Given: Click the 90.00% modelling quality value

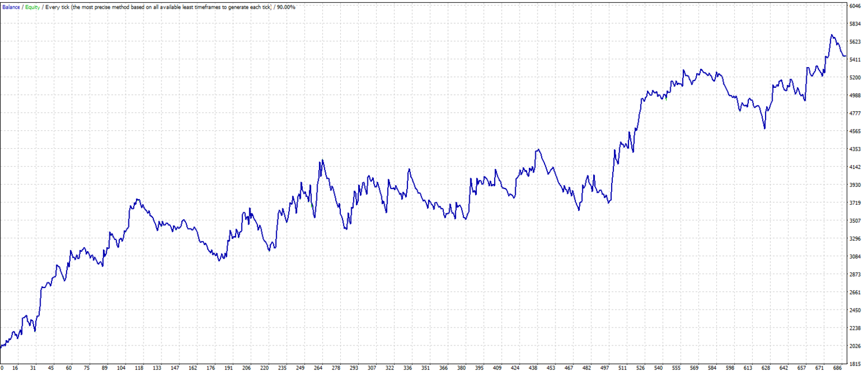Looking at the screenshot, I should [288, 7].
